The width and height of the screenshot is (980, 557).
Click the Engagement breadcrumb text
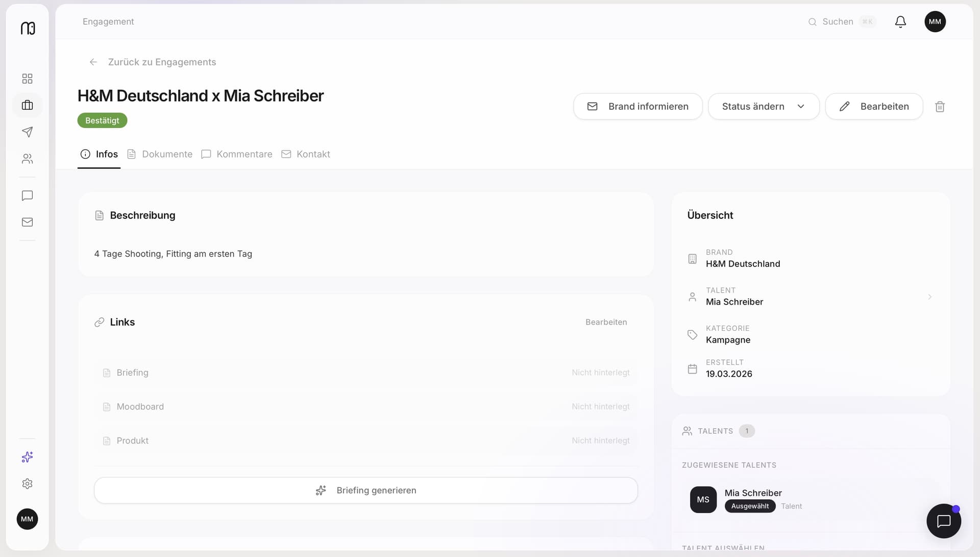(x=108, y=21)
